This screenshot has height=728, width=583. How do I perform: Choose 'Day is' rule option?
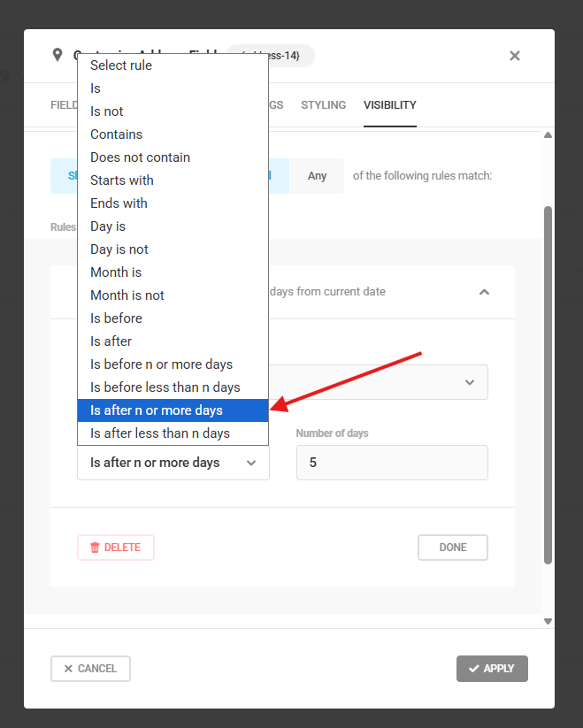[173, 226]
